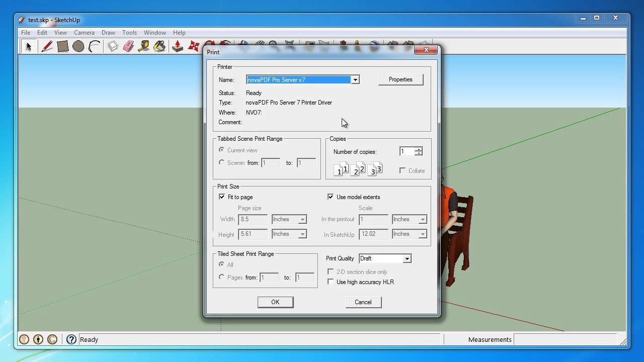Select the Arc drawing tool
644x362 pixels.
point(94,47)
